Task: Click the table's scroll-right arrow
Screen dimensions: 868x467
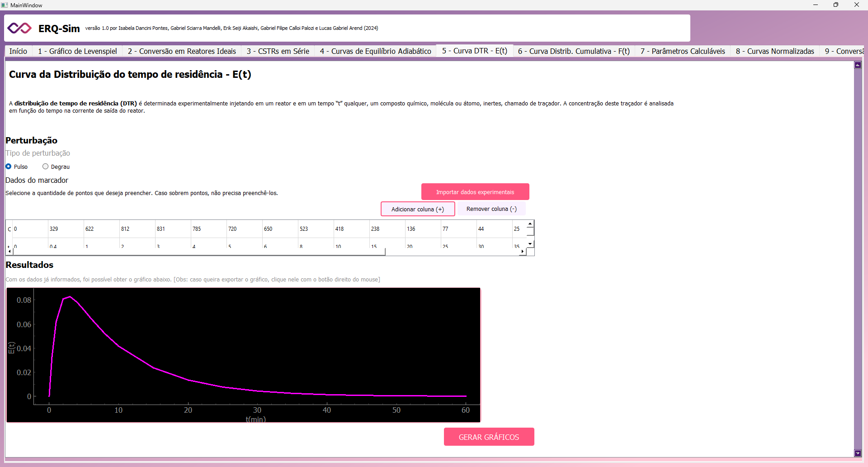Action: (x=523, y=252)
